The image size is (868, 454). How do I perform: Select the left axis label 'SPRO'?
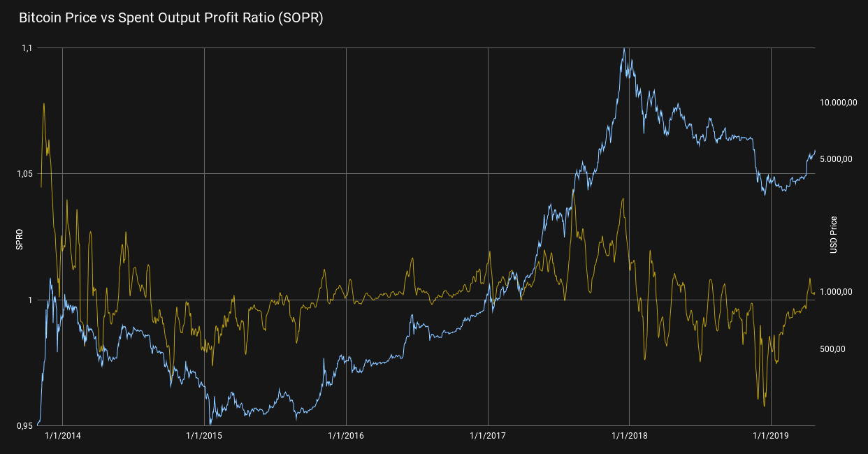[20, 240]
